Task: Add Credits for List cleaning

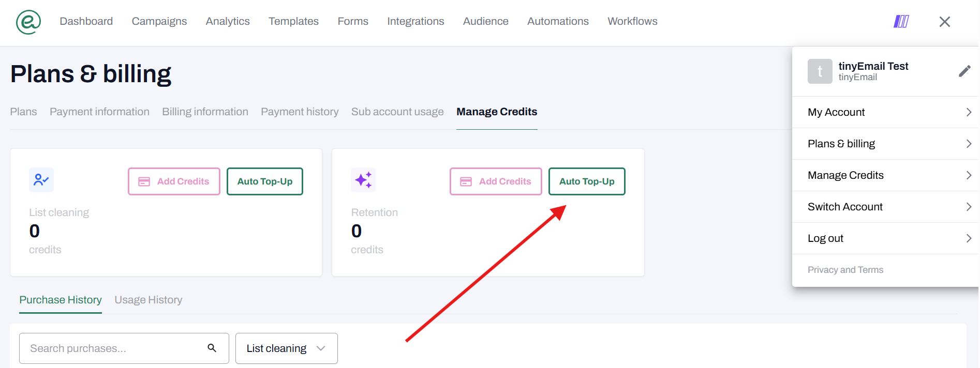Action: (x=174, y=181)
